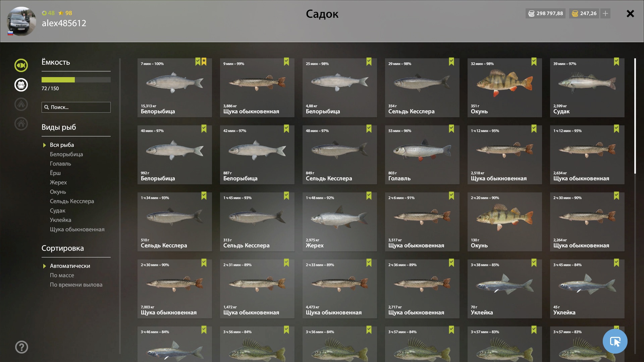Filter fish list by Щука обыкновенная

(77, 229)
